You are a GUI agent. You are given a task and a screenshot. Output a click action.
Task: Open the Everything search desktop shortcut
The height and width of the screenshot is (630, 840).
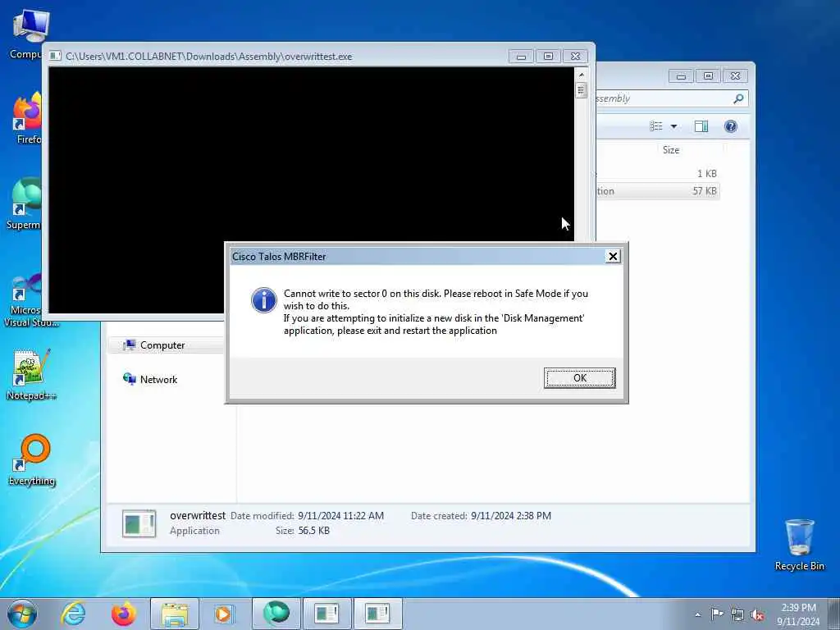pyautogui.click(x=32, y=460)
